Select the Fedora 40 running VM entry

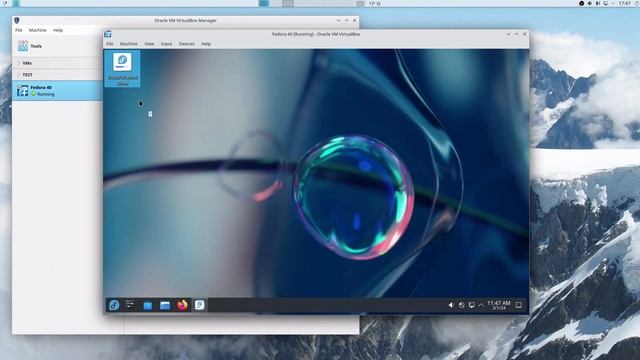[57, 91]
